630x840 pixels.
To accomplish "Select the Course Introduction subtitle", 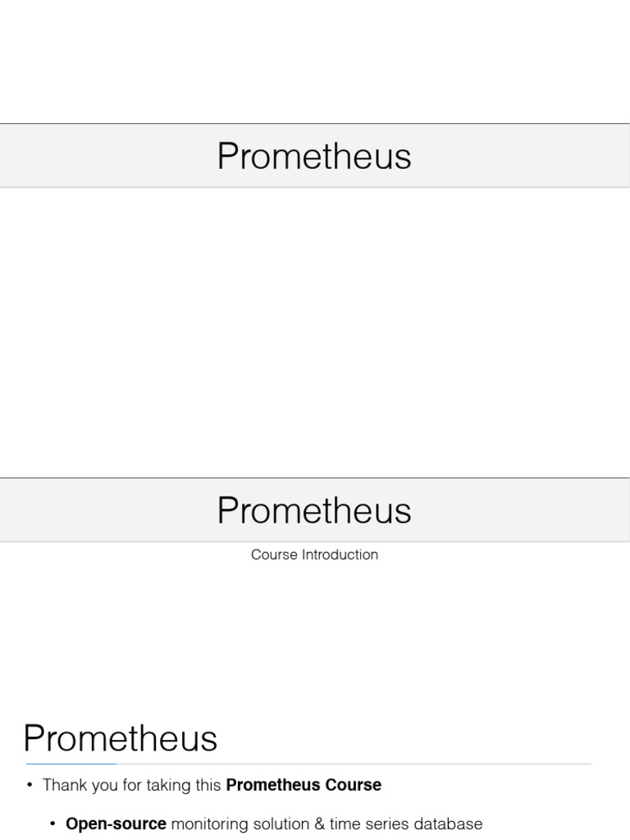I will (x=314, y=555).
